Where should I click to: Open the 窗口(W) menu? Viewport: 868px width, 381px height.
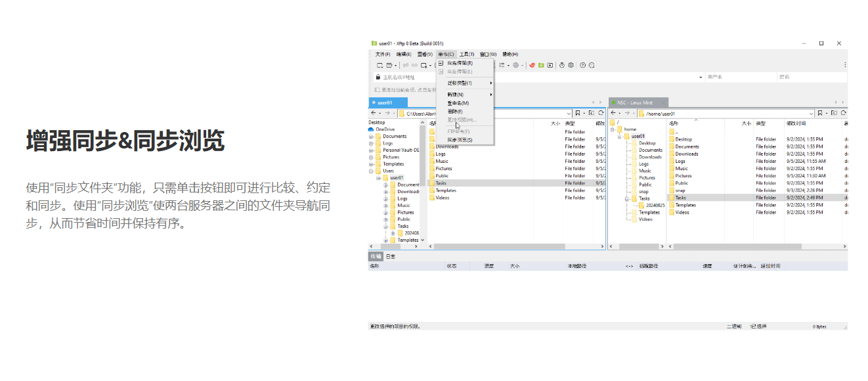pos(488,54)
